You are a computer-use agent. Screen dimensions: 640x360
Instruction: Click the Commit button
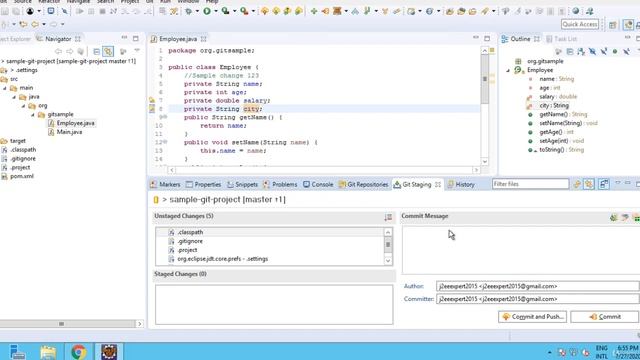[x=604, y=317]
